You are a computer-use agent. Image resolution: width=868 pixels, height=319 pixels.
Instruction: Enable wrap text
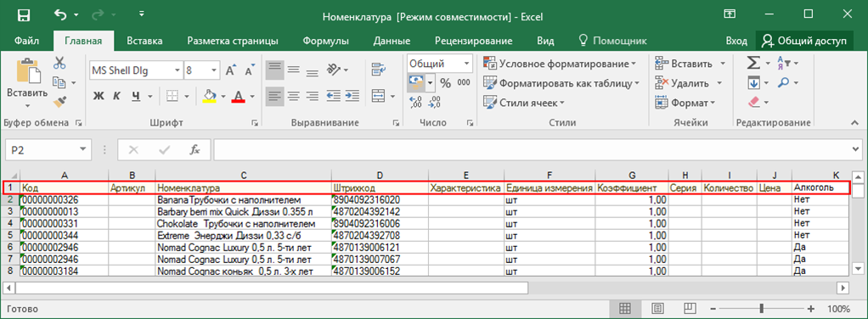click(x=379, y=70)
